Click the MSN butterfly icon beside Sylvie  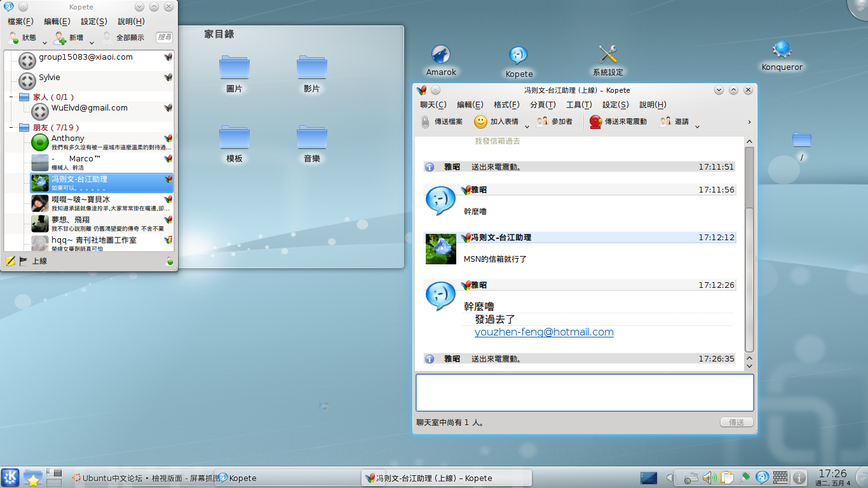pyautogui.click(x=168, y=78)
